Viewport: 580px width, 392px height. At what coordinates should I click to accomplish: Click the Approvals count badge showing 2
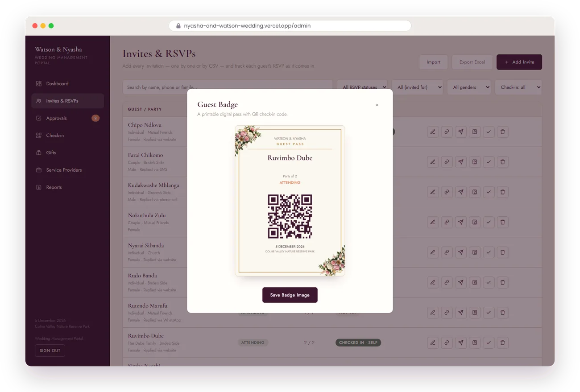click(x=95, y=118)
